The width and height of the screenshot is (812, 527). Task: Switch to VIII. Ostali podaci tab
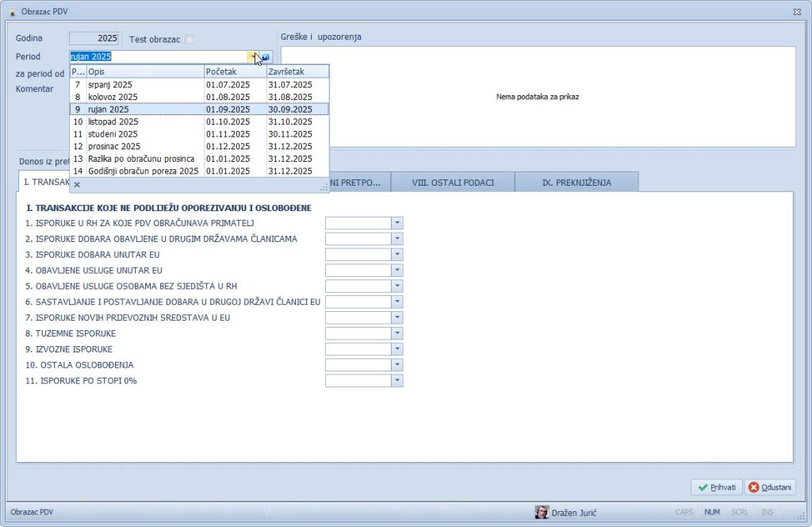click(453, 183)
